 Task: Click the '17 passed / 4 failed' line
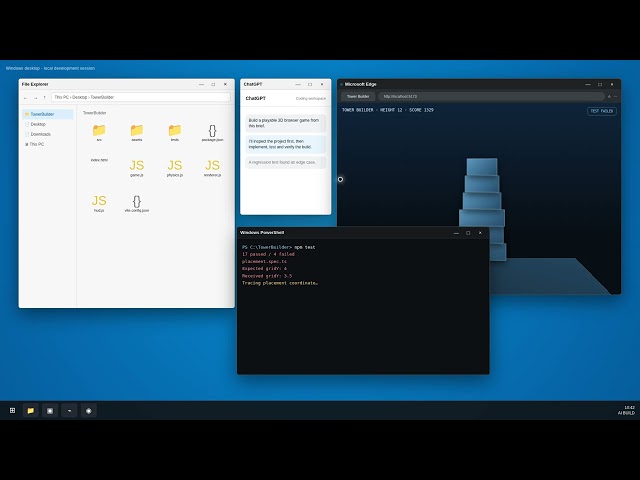pyautogui.click(x=268, y=254)
